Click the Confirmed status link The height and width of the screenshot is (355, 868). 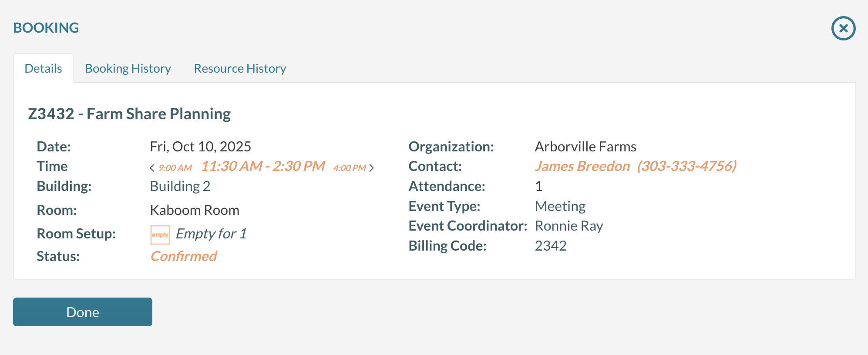pyautogui.click(x=184, y=256)
